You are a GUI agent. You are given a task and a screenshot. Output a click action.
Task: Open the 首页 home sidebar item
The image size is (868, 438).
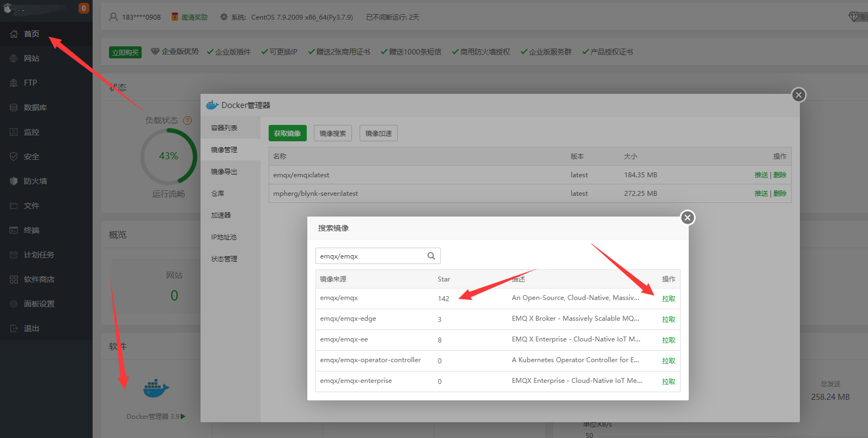coord(32,34)
